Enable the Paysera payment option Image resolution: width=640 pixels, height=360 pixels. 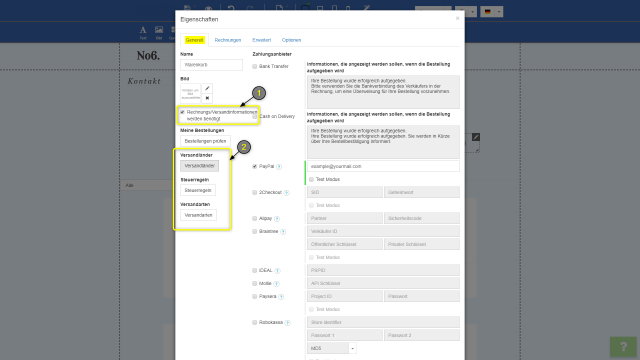254,297
